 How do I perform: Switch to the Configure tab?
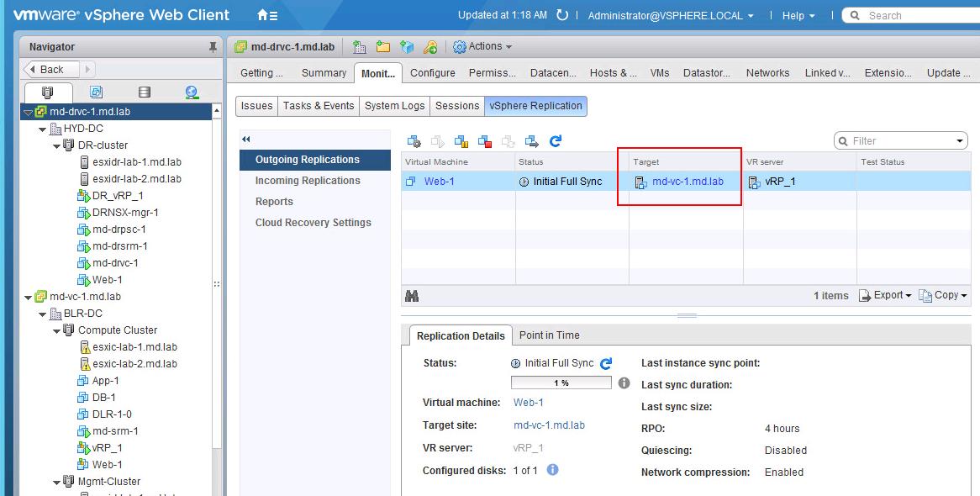point(433,73)
